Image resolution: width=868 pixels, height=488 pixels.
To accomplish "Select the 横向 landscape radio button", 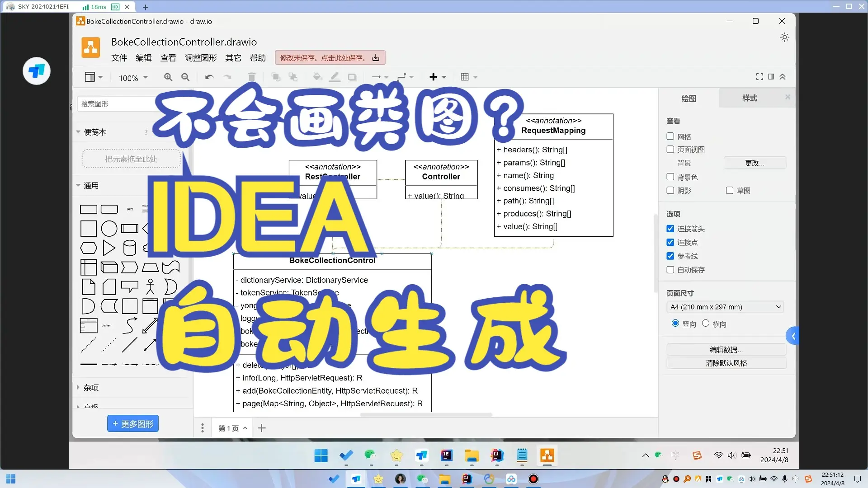I will click(x=706, y=323).
